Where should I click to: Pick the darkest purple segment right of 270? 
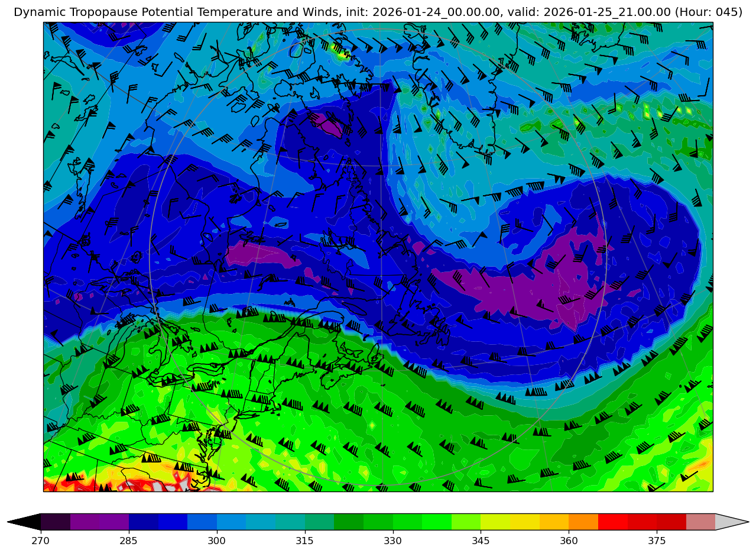[x=56, y=522]
